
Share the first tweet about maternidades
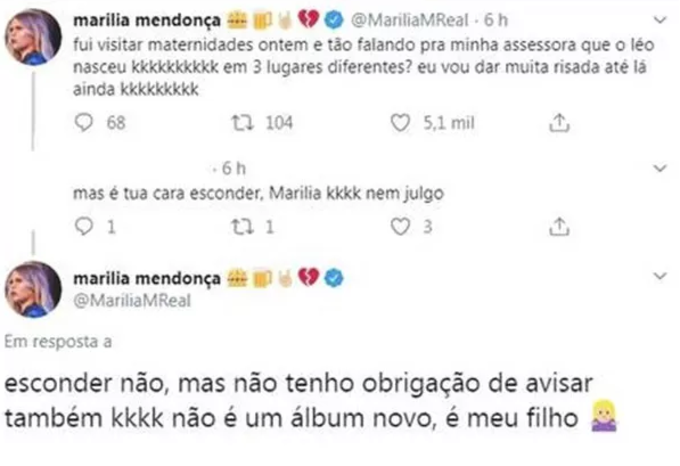coord(560,123)
